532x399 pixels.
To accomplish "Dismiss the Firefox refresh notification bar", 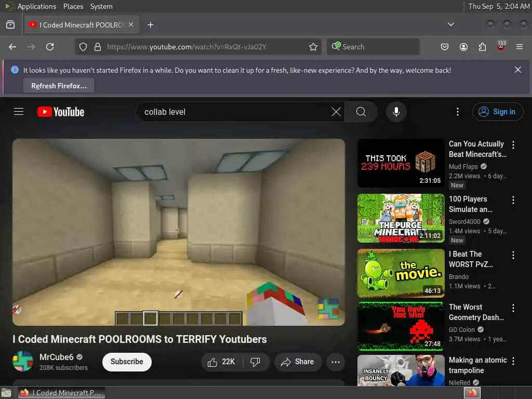I will pos(518,70).
